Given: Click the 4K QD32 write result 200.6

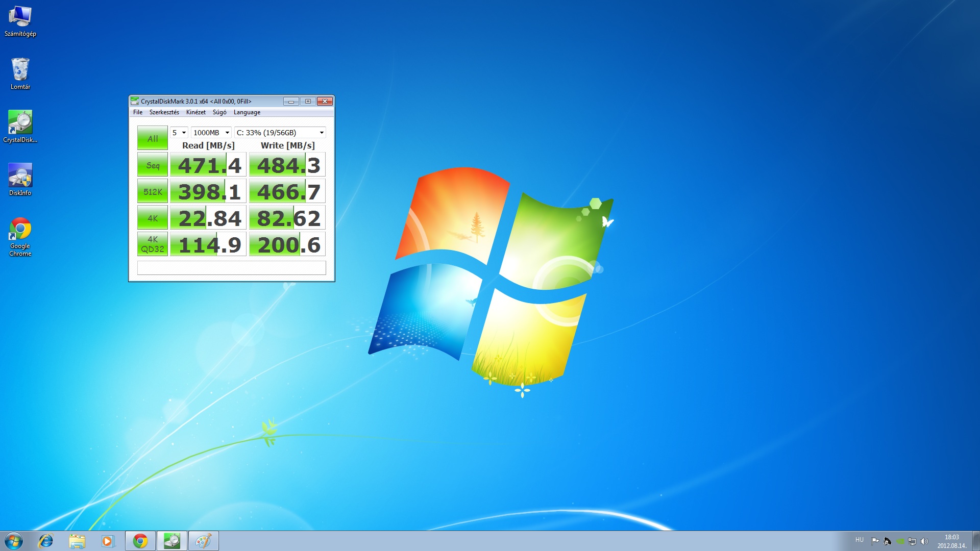Looking at the screenshot, I should tap(287, 244).
